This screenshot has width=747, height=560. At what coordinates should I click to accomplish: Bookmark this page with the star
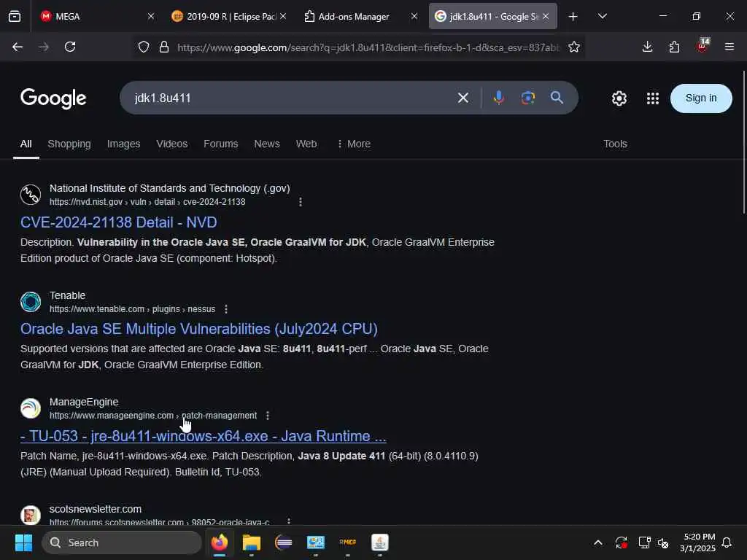[x=574, y=47]
